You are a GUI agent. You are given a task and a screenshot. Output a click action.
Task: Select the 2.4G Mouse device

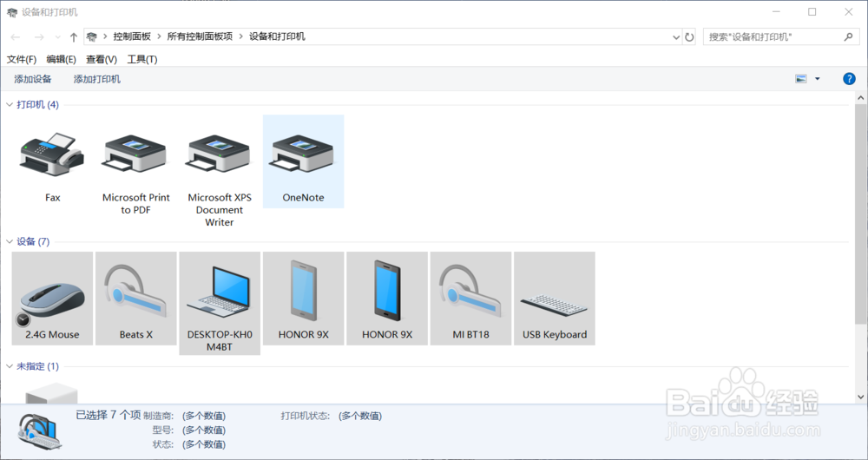[53, 299]
